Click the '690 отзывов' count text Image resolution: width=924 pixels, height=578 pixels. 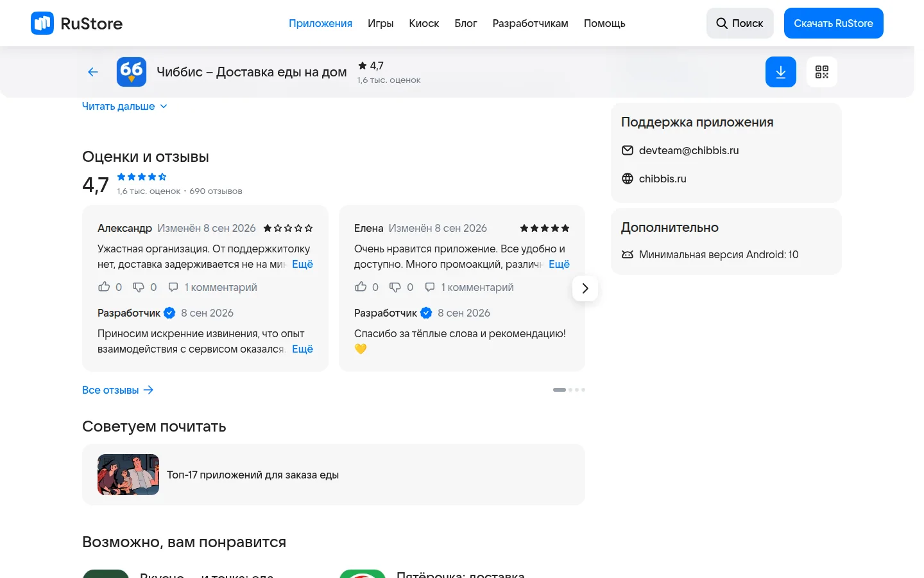pyautogui.click(x=216, y=191)
